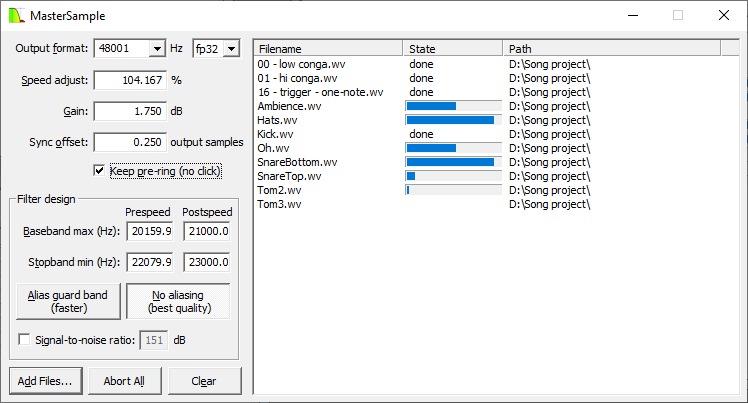748x403 pixels.
Task: Toggle the Keep pre-ring (no click) checkbox
Action: coord(99,170)
